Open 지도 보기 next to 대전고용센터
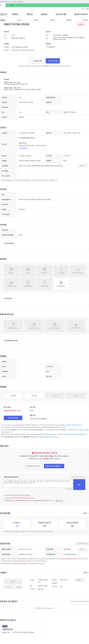Screen dimensions: 89x644 click(83, 549)
